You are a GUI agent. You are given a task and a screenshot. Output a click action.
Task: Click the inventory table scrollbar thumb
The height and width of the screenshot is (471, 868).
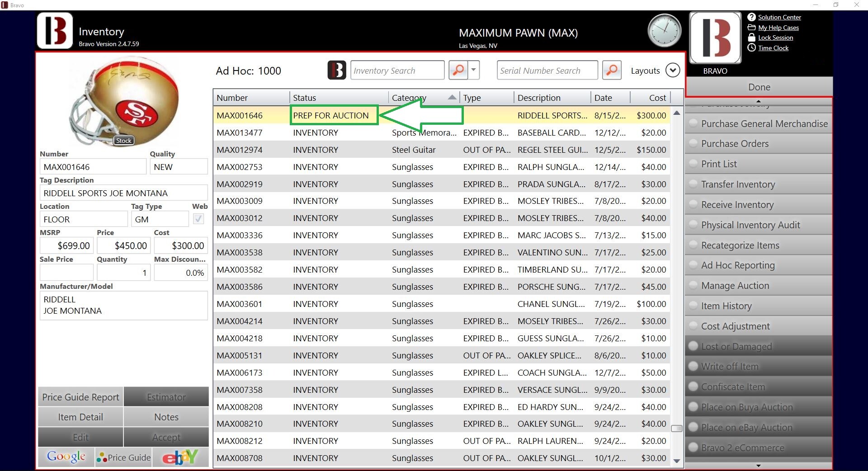[x=677, y=429]
